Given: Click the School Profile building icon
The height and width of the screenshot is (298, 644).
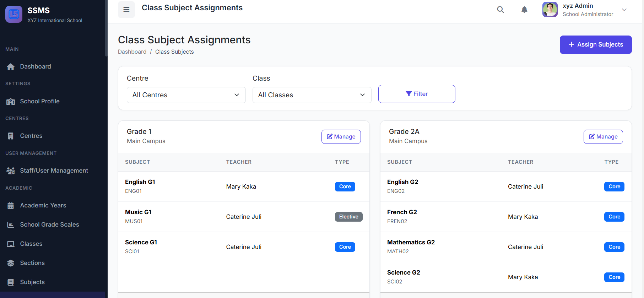Looking at the screenshot, I should point(11,102).
